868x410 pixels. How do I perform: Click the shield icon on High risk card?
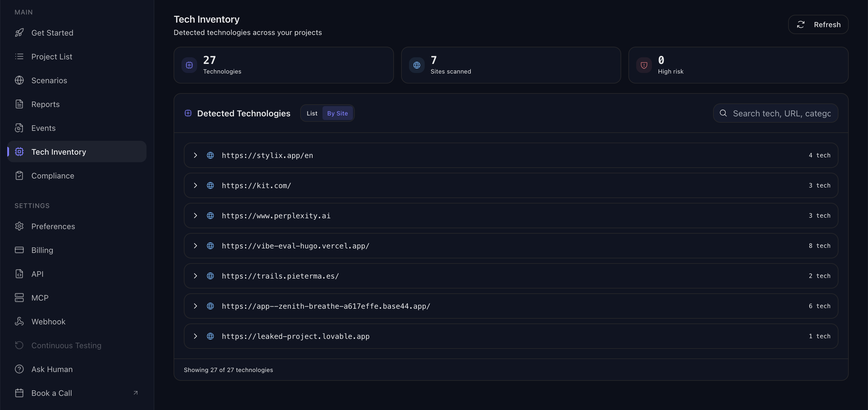point(643,65)
